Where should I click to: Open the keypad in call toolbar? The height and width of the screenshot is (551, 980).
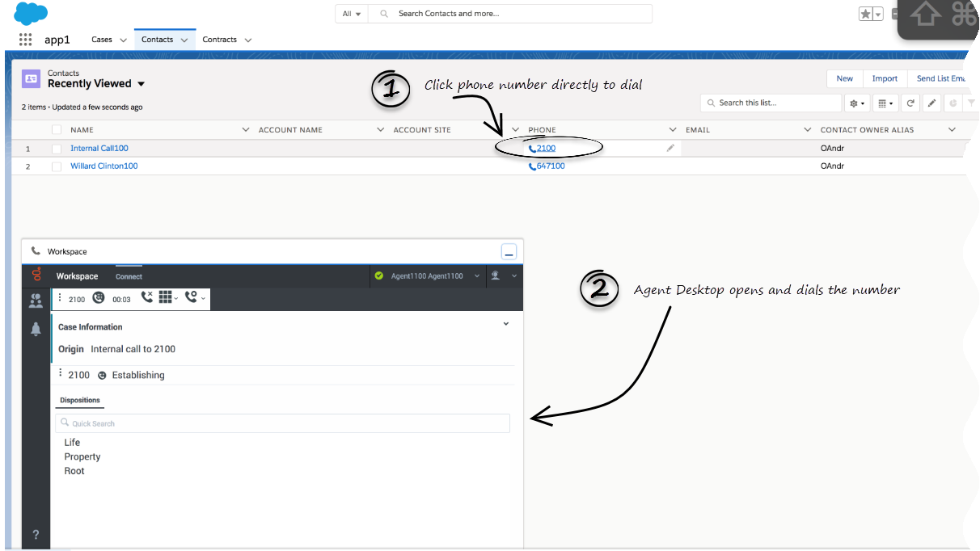coord(166,297)
